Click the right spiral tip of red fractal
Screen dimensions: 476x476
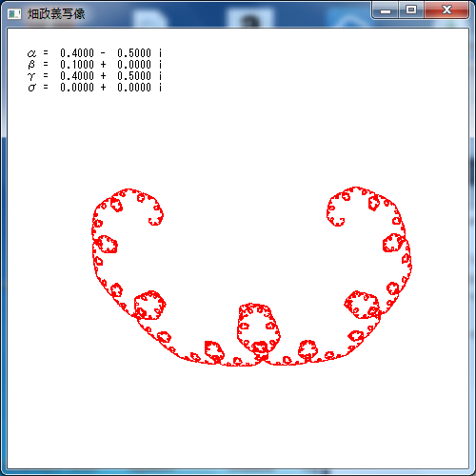pos(336,221)
